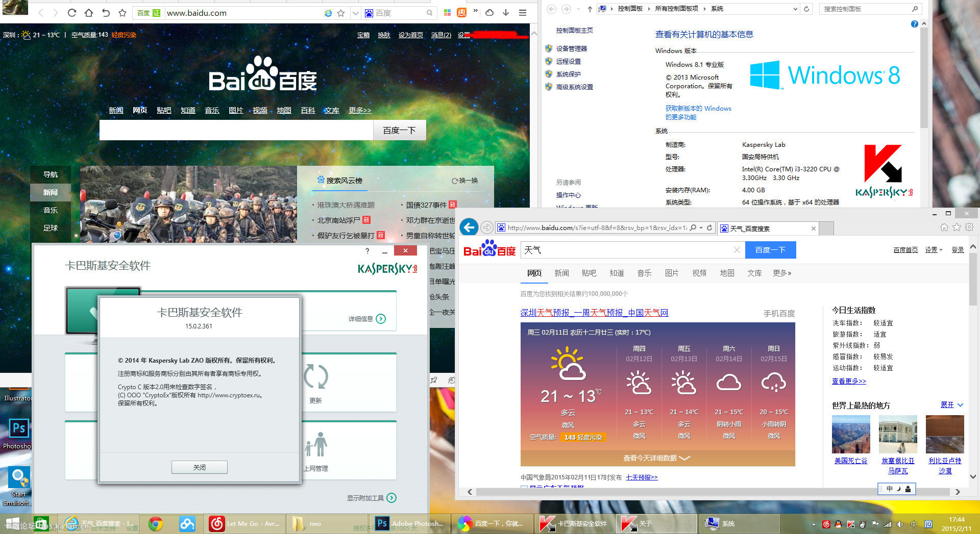Open the hamburger menu of the top-left browser
The height and width of the screenshot is (534, 980).
tap(523, 13)
